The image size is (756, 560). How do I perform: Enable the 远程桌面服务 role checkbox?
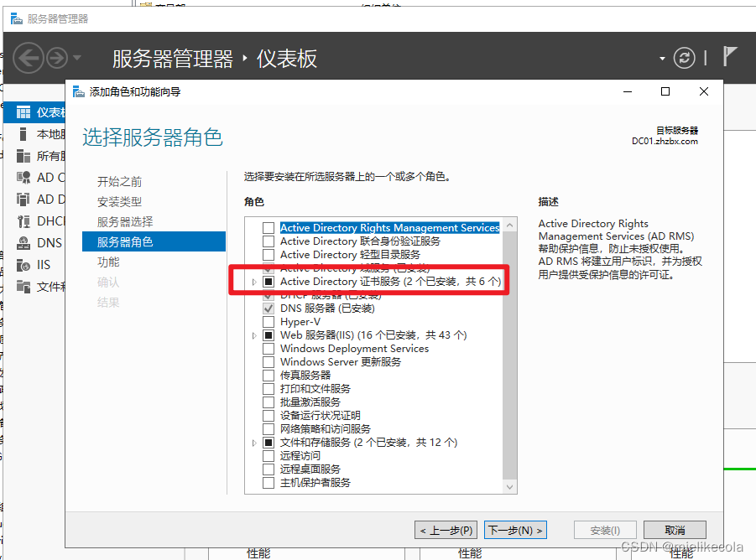[x=268, y=469]
